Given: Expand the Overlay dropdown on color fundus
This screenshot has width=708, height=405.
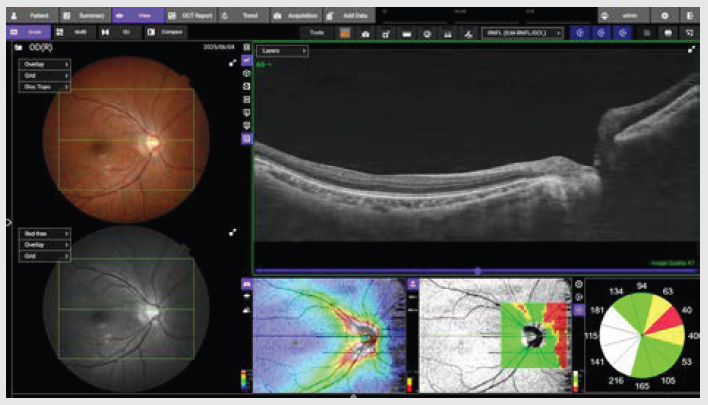Looking at the screenshot, I should click(44, 63).
